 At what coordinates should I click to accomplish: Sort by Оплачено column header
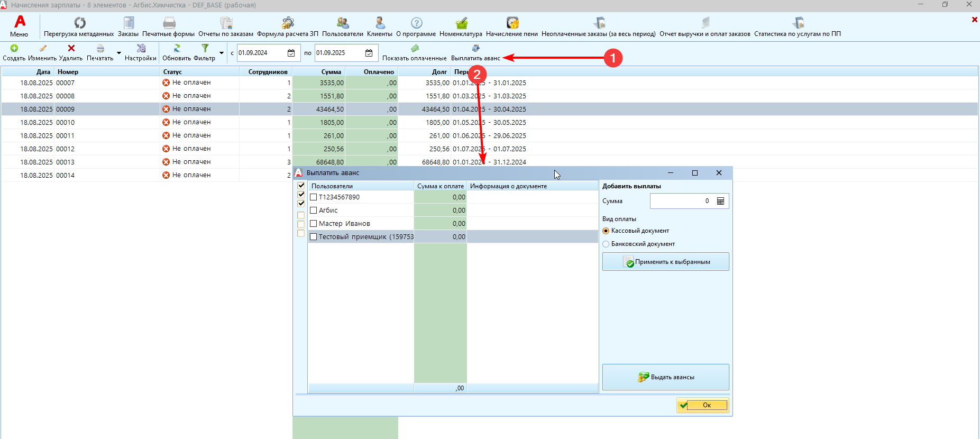tap(371, 71)
